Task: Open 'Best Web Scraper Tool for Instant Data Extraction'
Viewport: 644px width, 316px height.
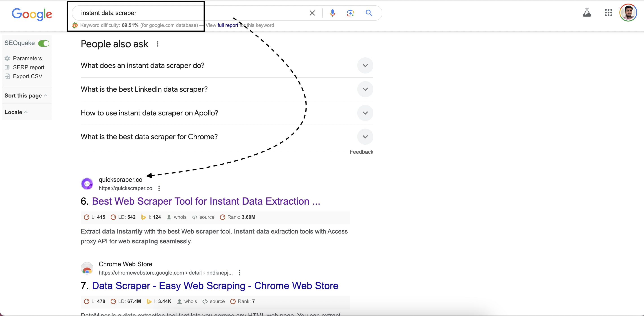Action: coord(206,201)
